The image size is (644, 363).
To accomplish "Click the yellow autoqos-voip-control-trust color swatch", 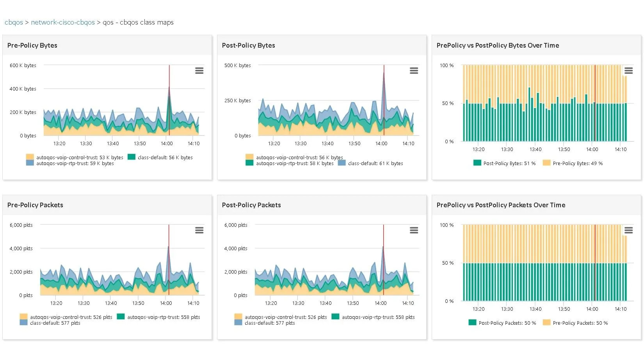I will click(x=29, y=157).
